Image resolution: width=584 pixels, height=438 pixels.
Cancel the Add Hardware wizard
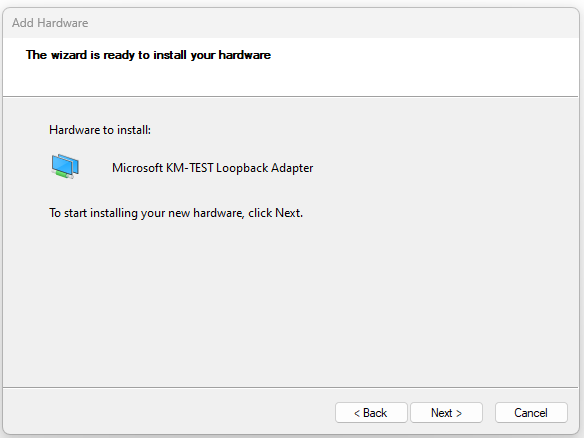[531, 413]
